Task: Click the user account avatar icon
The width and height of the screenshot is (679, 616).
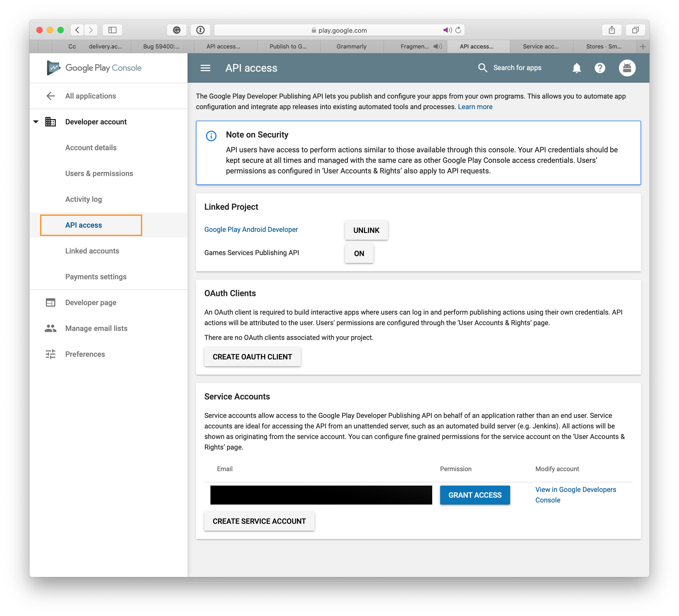Action: 626,67
